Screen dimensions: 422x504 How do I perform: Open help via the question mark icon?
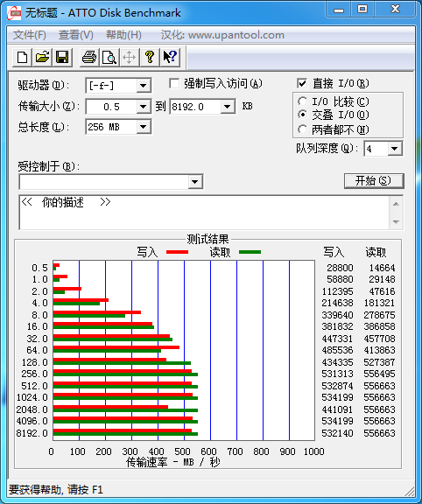[x=149, y=58]
